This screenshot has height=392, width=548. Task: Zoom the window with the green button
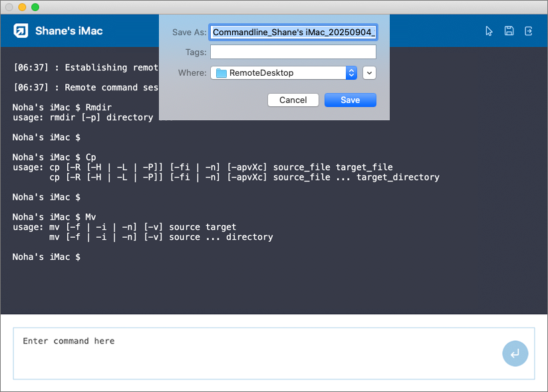35,7
